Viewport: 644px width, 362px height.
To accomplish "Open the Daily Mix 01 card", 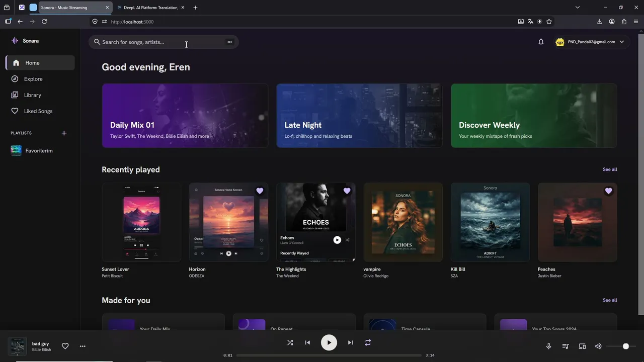I will click(x=185, y=116).
